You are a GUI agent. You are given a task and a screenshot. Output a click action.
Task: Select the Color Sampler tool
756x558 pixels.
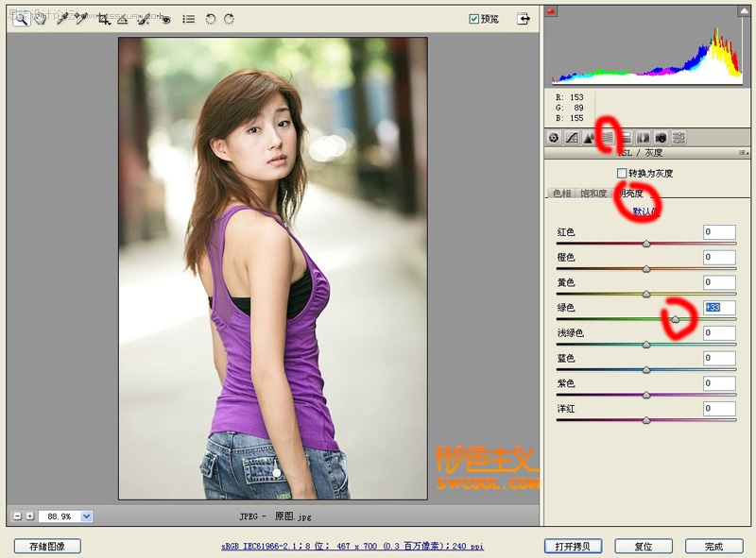pos(80,19)
